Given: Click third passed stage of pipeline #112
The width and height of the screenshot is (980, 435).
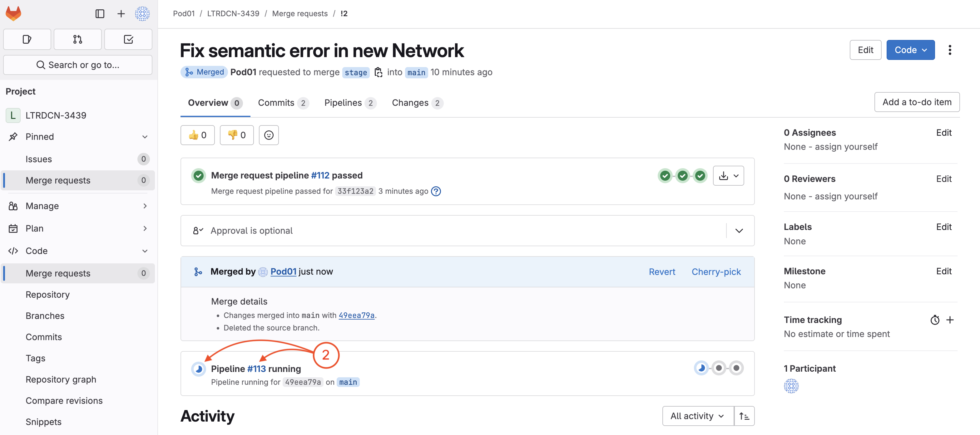Looking at the screenshot, I should click(x=700, y=176).
